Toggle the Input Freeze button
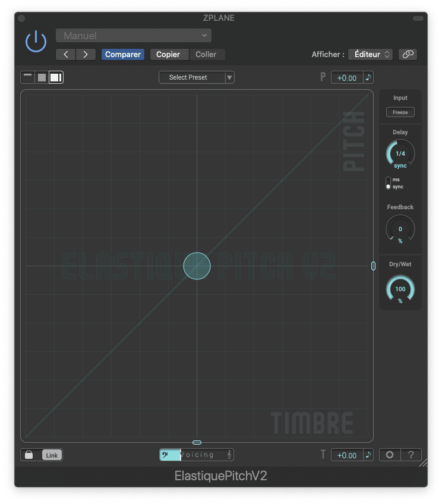 pyautogui.click(x=400, y=112)
